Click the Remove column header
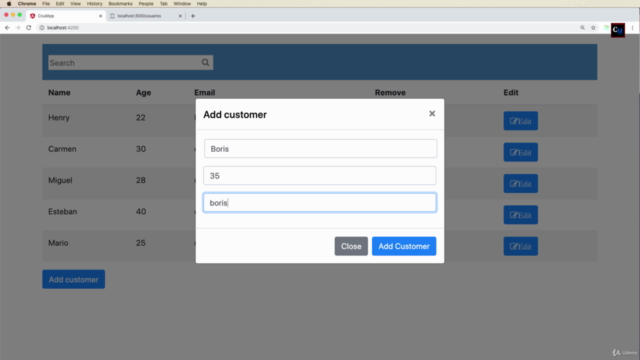The width and height of the screenshot is (640, 360). [x=390, y=93]
